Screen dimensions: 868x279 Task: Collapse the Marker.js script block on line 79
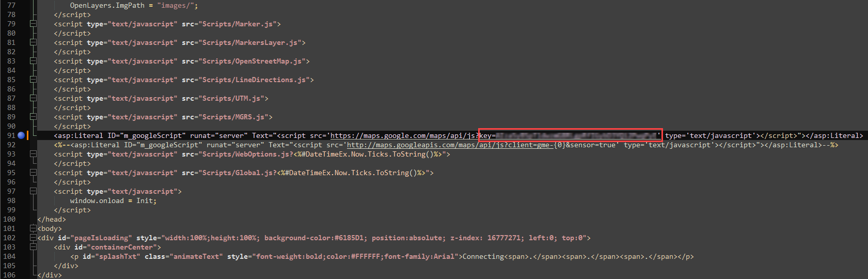[x=33, y=24]
